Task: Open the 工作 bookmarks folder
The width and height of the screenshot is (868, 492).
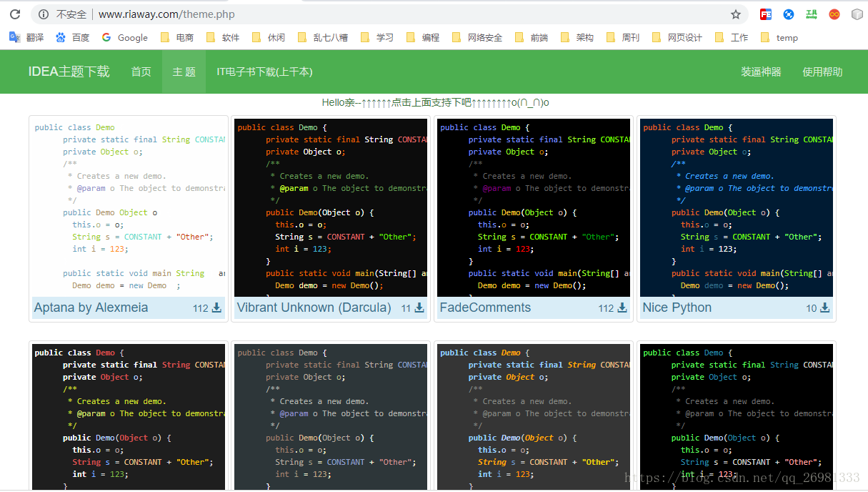Action: click(x=732, y=38)
